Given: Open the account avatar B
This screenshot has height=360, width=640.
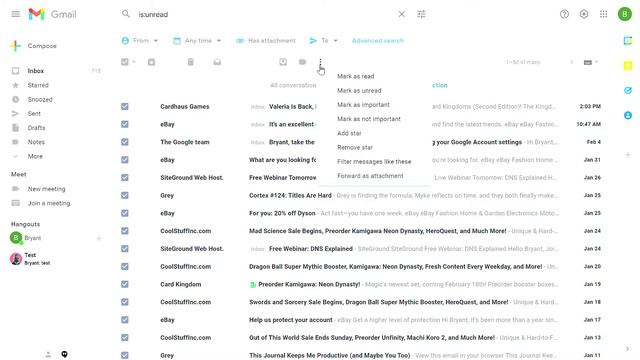Looking at the screenshot, I should [x=624, y=14].
